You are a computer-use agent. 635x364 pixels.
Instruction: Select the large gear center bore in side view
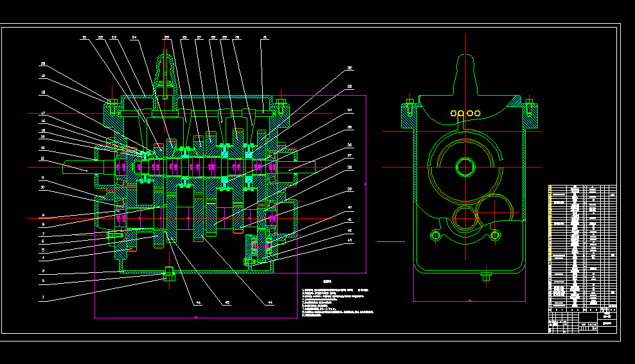tap(465, 167)
